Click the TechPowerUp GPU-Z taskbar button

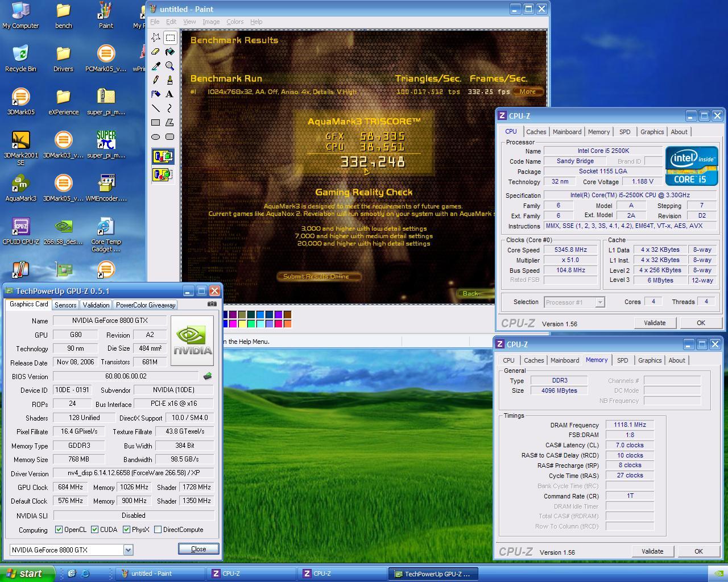pos(433,573)
